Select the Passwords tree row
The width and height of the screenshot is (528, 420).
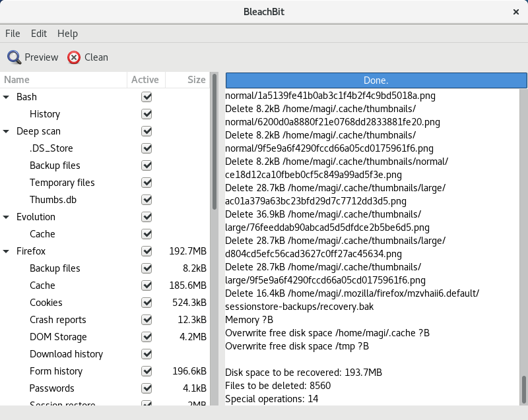pos(105,389)
